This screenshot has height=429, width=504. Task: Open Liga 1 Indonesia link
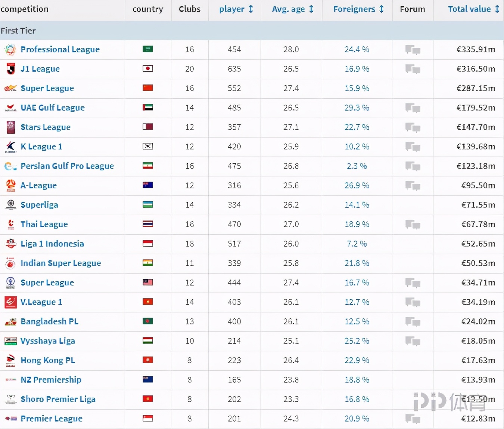pos(52,244)
